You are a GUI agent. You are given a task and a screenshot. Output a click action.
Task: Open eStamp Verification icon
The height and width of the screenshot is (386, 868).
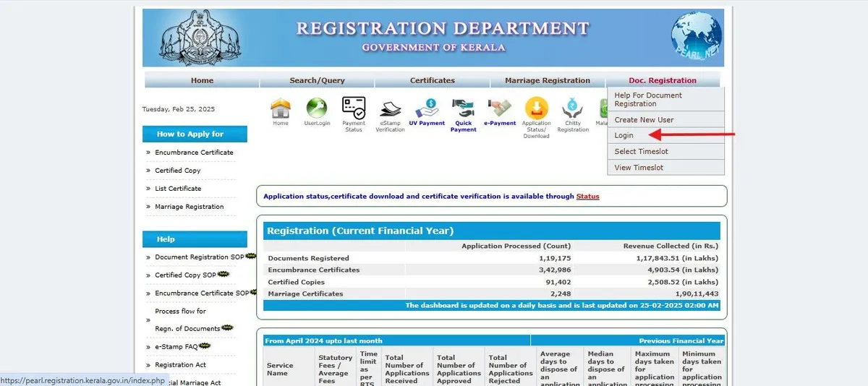tap(391, 109)
